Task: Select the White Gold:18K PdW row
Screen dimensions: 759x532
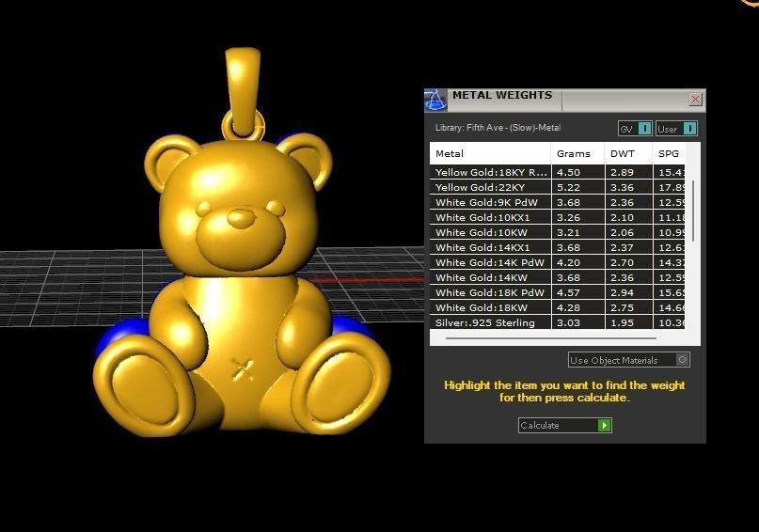Action: pyautogui.click(x=557, y=292)
